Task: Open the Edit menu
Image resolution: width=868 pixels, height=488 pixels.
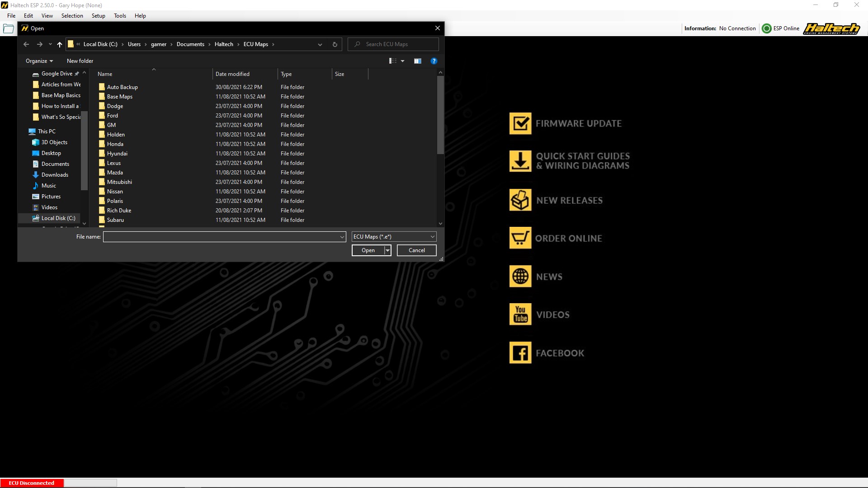Action: [x=28, y=16]
